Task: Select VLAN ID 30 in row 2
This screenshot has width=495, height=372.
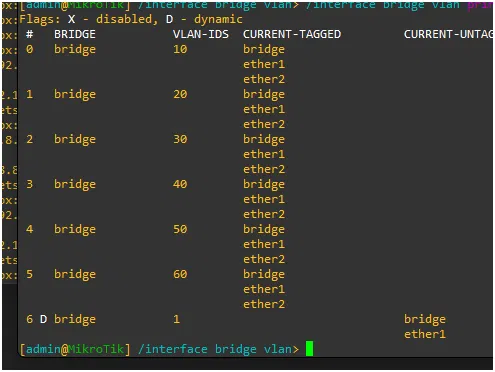Action: (x=180, y=139)
